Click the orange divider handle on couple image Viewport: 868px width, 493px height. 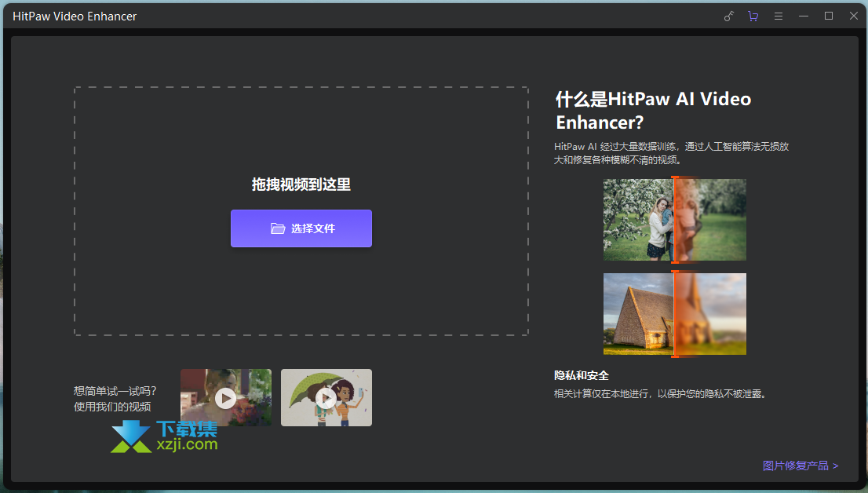675,219
